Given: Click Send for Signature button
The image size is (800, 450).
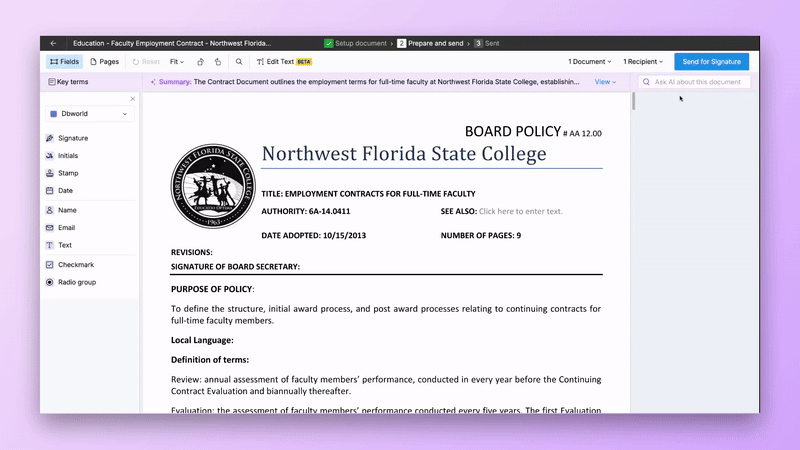Looking at the screenshot, I should [711, 62].
